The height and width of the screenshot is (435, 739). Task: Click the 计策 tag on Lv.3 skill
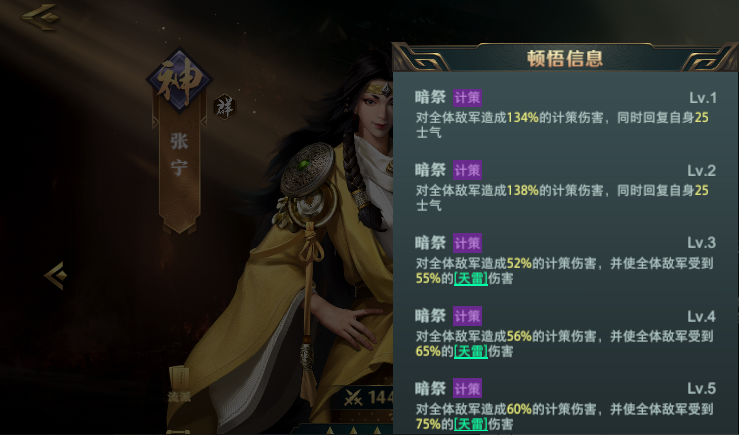point(467,243)
